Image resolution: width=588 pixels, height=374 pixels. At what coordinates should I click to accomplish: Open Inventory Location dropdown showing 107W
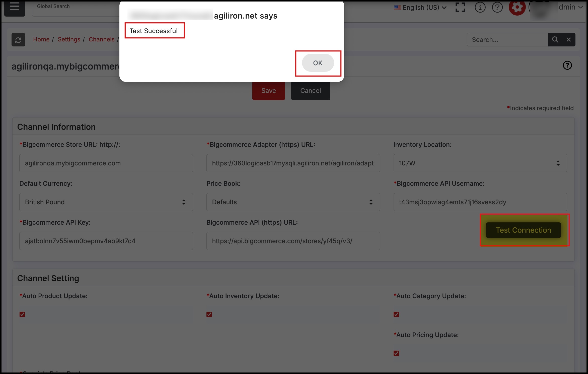480,163
